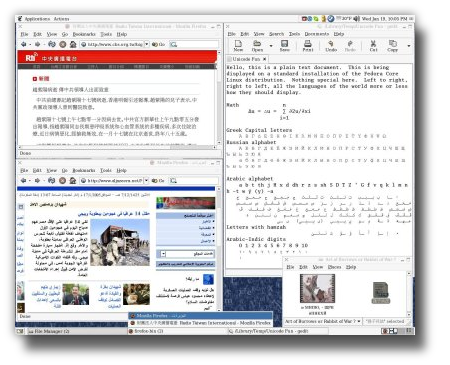Focus the search box in Radio Taiwan Firefox window

[x=194, y=44]
